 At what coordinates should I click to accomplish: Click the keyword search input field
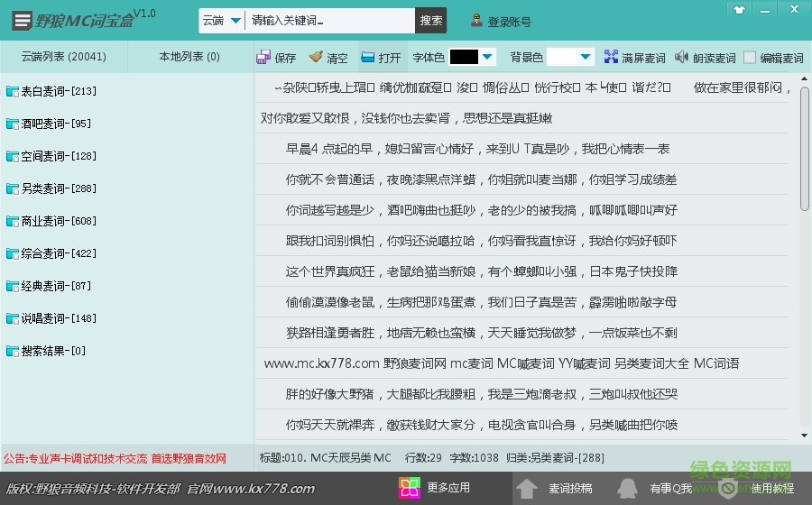[x=330, y=21]
